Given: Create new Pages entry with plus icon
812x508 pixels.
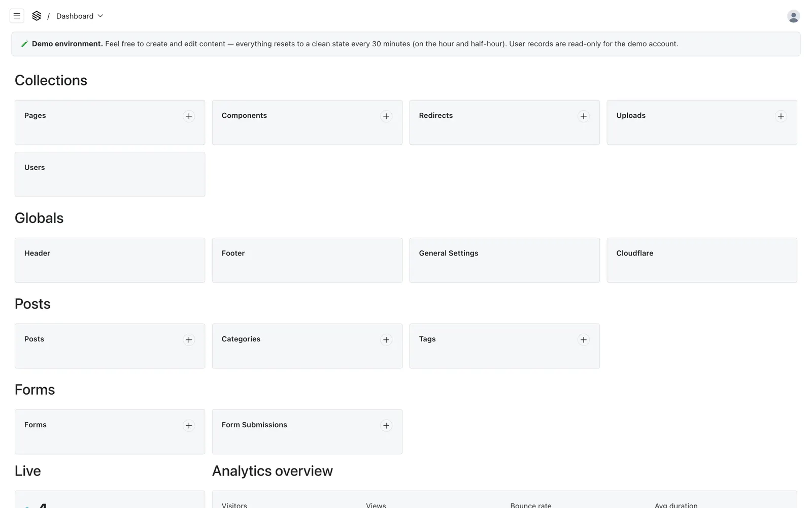Looking at the screenshot, I should [x=189, y=116].
